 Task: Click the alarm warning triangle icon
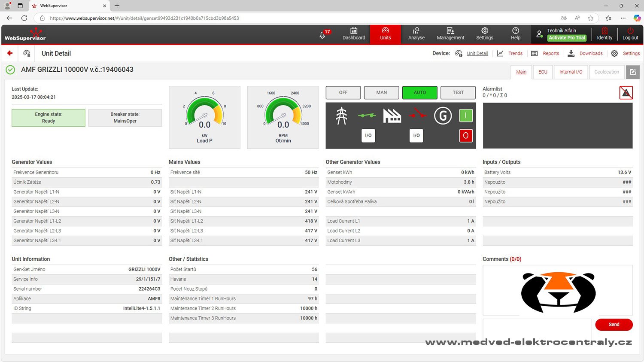click(626, 92)
